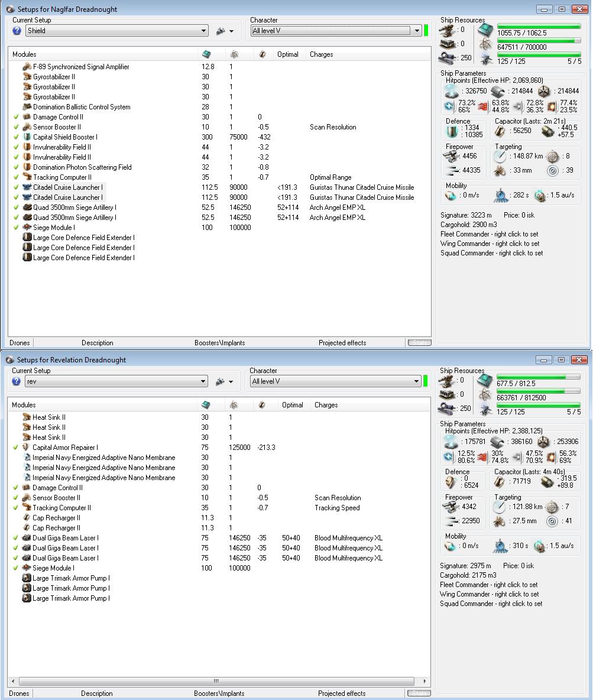
Task: Click Naglfar structure hitpoints icon
Action: [543, 92]
